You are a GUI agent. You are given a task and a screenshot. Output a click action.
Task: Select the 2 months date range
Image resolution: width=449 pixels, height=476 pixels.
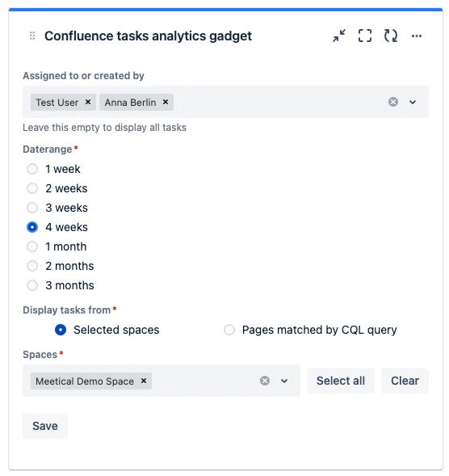[32, 266]
